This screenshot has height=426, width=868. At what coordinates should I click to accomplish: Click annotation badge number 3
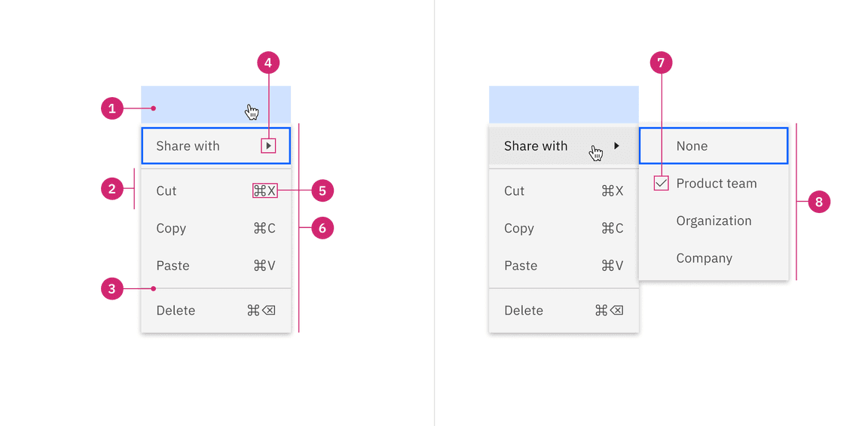(112, 288)
